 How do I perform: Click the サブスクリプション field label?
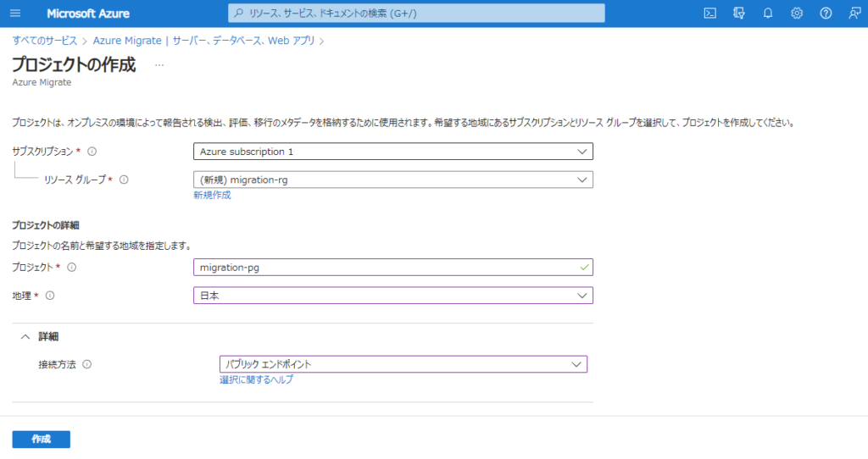(x=42, y=152)
